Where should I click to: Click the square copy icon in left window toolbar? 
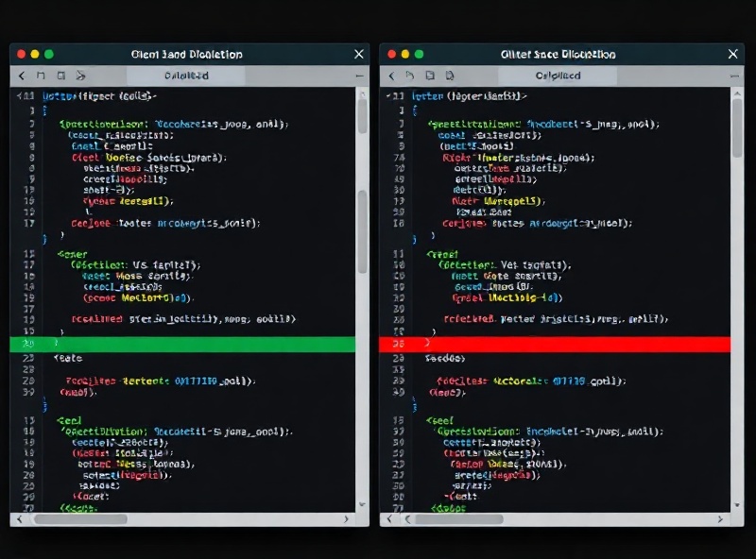[x=61, y=76]
